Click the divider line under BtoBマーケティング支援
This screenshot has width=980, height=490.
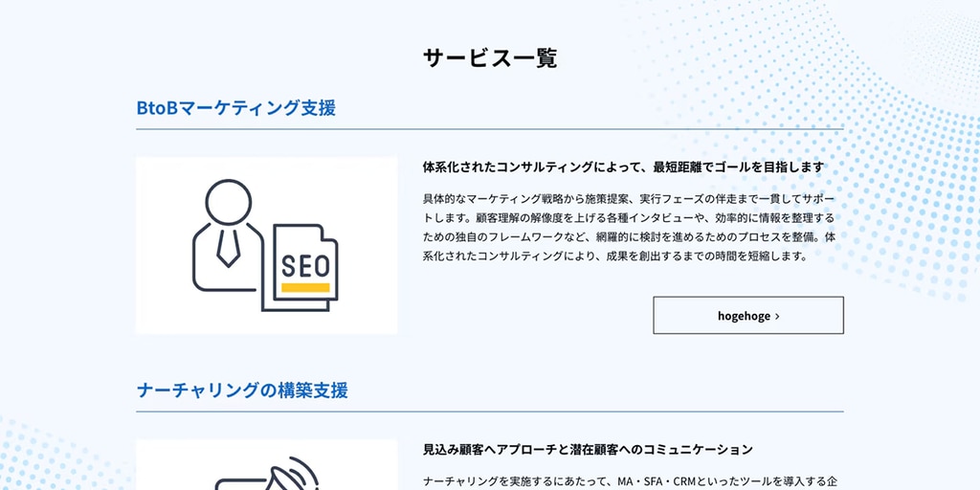click(x=490, y=129)
